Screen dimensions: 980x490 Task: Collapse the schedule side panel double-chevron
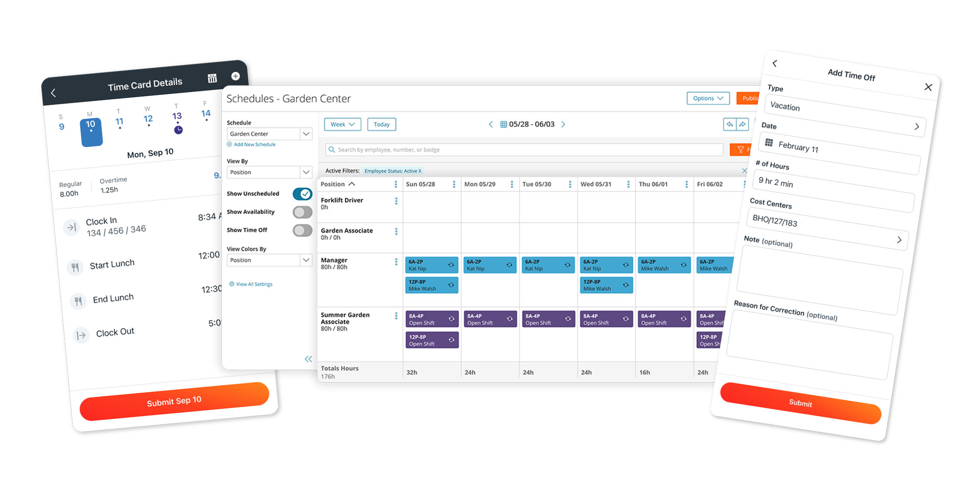[308, 359]
